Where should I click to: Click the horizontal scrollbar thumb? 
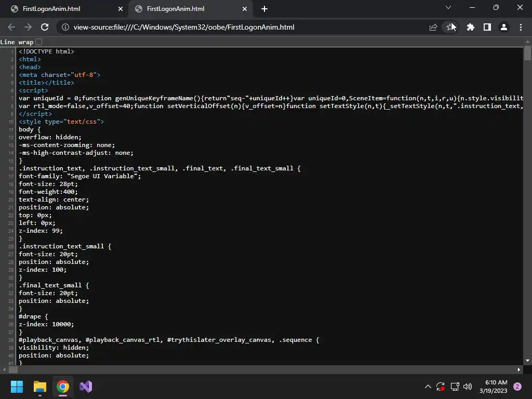(13, 370)
